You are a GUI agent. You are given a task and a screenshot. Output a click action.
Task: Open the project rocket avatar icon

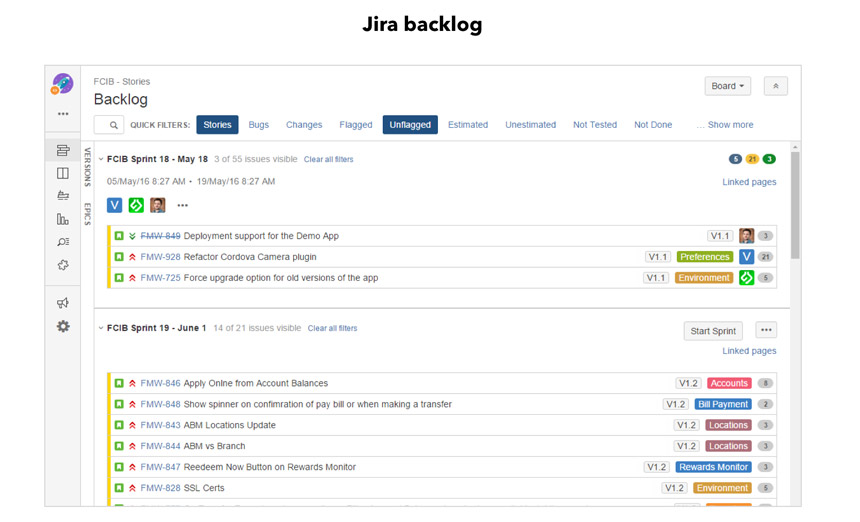click(63, 84)
